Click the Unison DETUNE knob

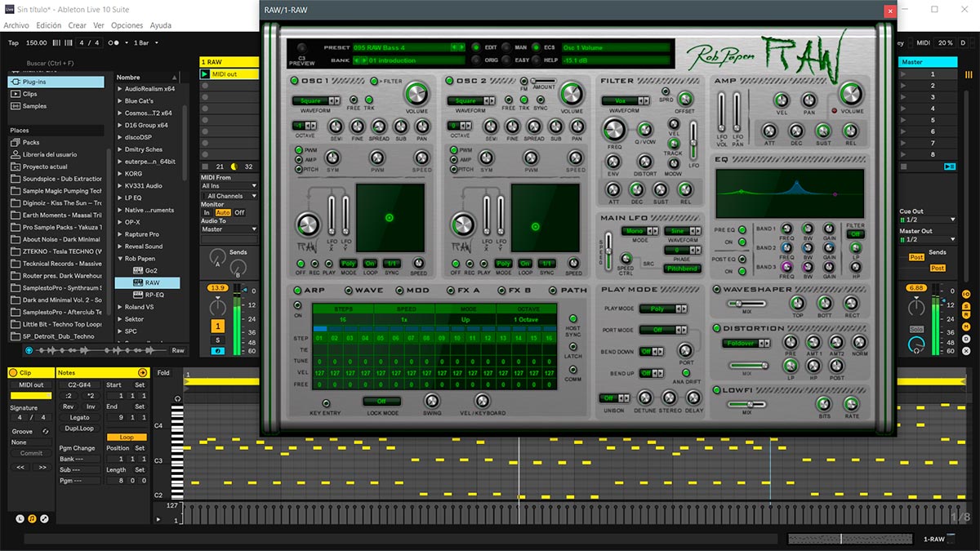click(645, 398)
